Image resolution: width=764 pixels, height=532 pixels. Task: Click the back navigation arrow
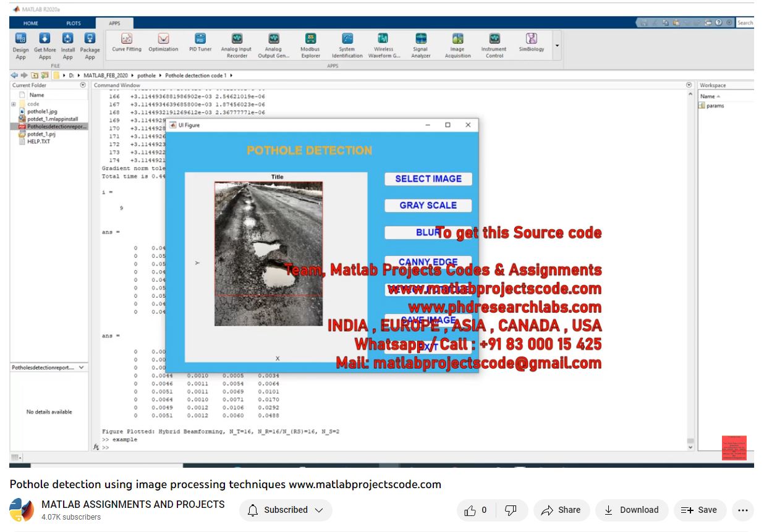coord(15,75)
